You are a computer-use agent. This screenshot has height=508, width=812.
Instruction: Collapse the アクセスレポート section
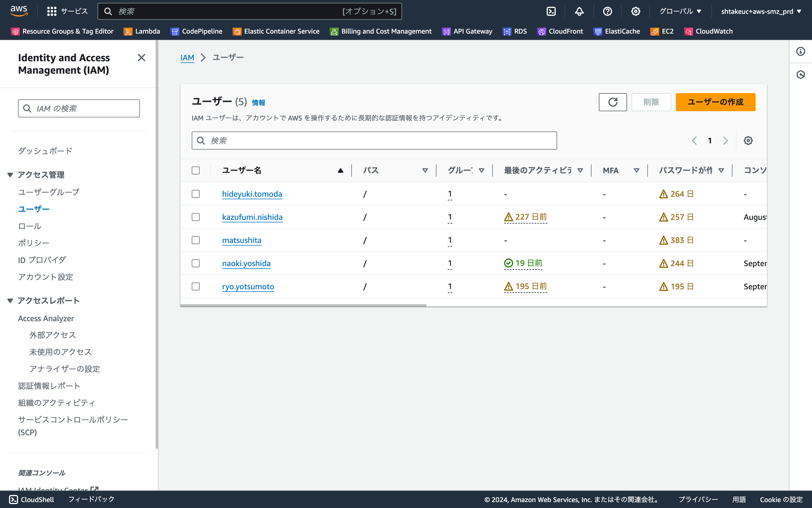(x=10, y=301)
